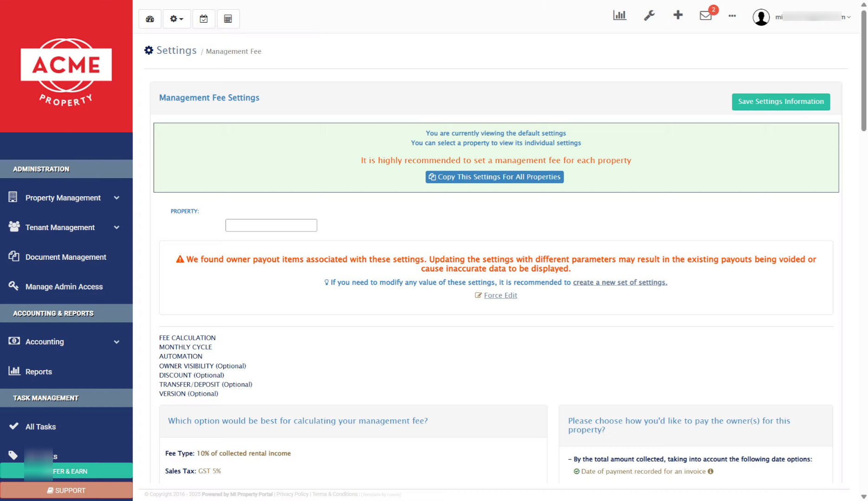Click Powered by MI Property Portal link
This screenshot has width=868, height=501.
(x=237, y=495)
